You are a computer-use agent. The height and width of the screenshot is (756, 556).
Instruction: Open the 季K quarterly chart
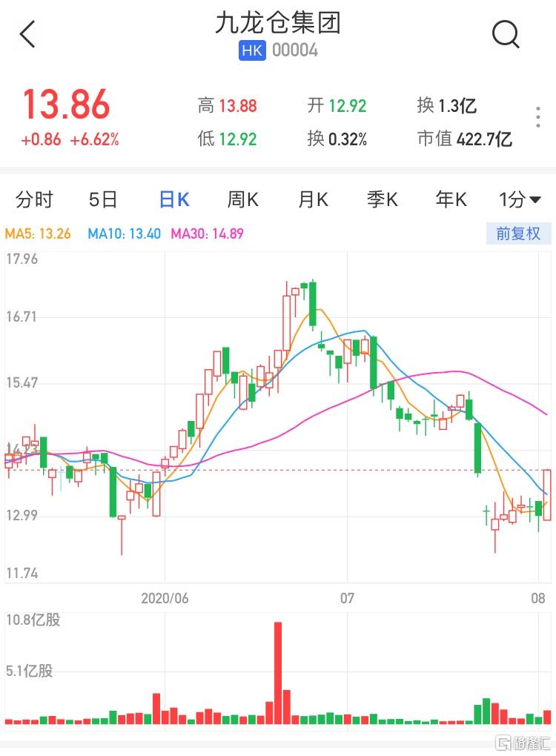pyautogui.click(x=382, y=199)
